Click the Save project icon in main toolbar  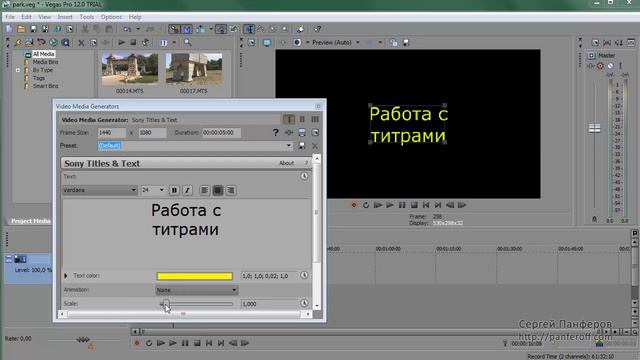click(33, 29)
